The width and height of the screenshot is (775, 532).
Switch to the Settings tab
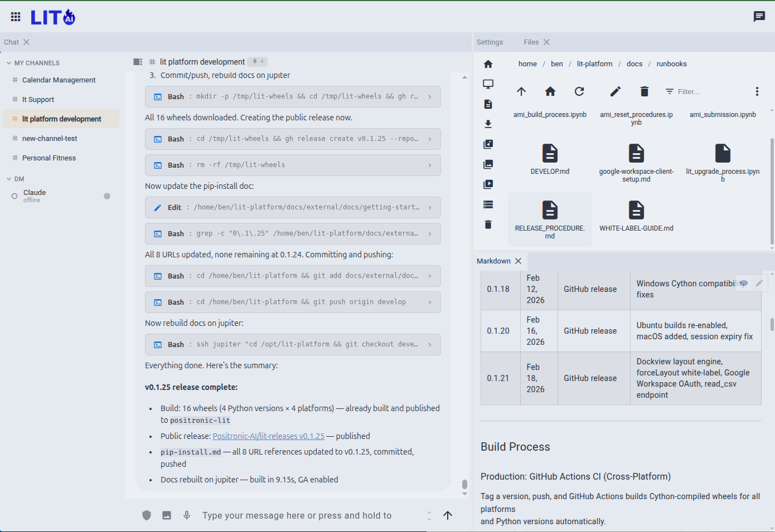click(x=490, y=42)
